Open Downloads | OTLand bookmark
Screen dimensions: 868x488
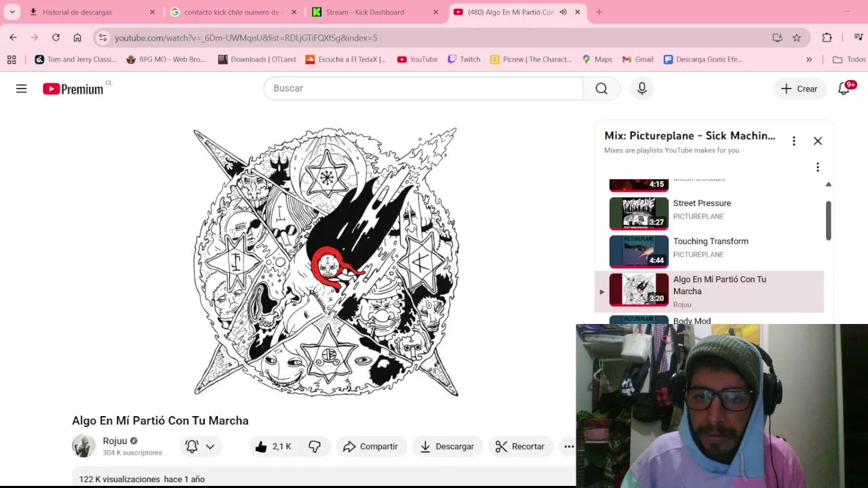coord(257,60)
